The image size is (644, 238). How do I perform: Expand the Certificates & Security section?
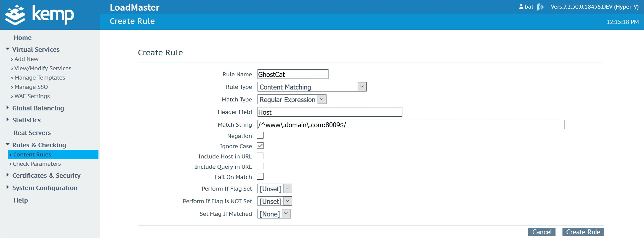[8, 175]
